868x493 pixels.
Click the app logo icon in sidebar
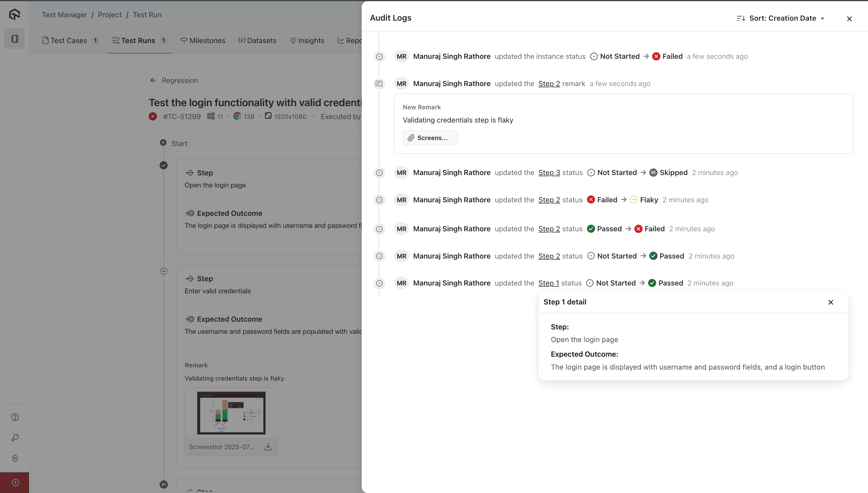click(x=15, y=14)
